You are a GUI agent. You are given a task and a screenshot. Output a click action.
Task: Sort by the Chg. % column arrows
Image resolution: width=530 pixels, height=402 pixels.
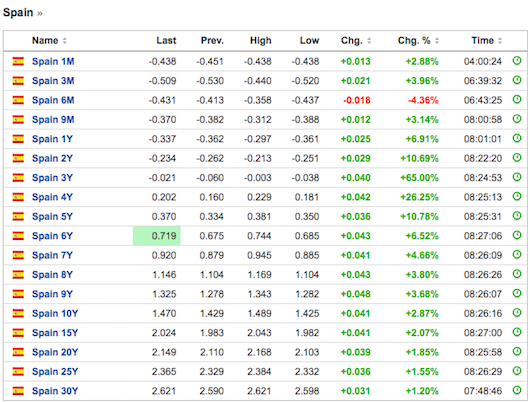point(437,41)
